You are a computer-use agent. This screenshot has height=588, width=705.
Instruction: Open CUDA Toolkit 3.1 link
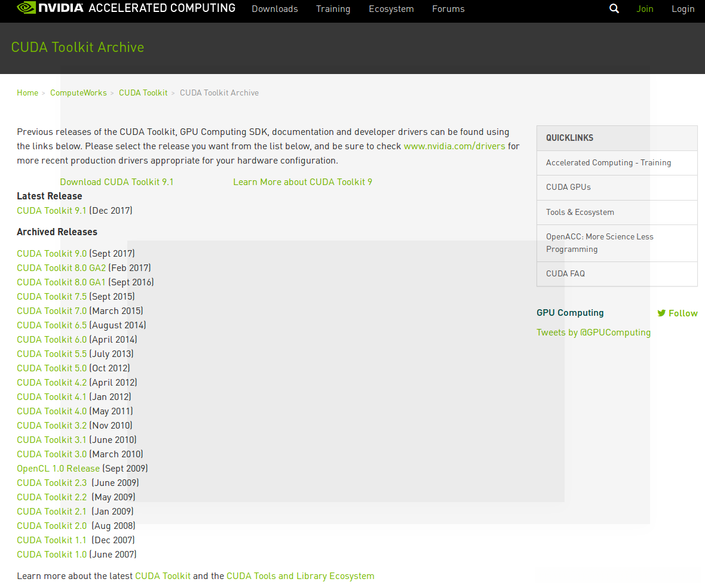tap(51, 440)
